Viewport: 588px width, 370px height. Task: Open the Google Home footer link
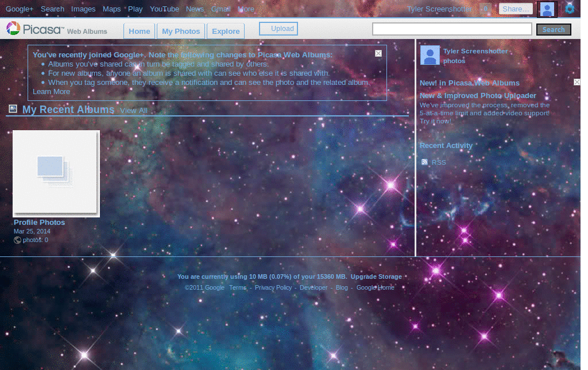376,287
